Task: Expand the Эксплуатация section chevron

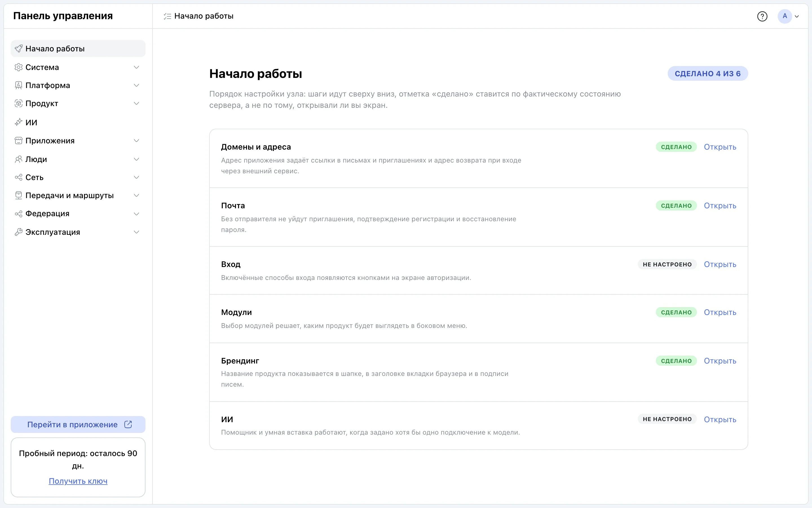Action: [x=136, y=232]
